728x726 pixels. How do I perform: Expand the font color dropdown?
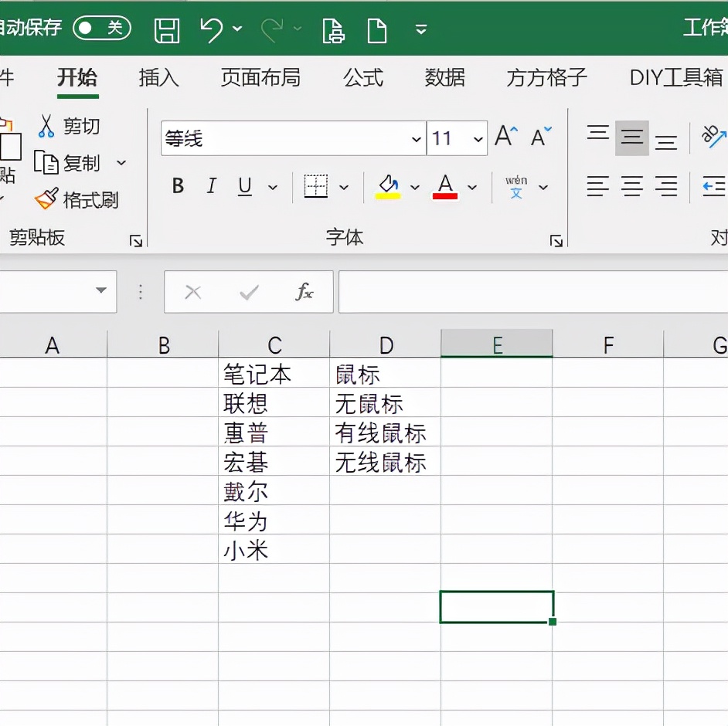pyautogui.click(x=471, y=188)
